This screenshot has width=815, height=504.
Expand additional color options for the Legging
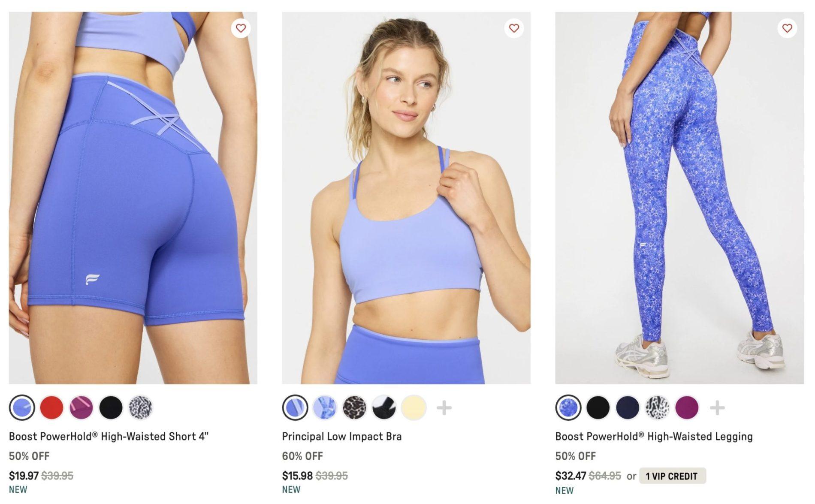[x=717, y=407]
